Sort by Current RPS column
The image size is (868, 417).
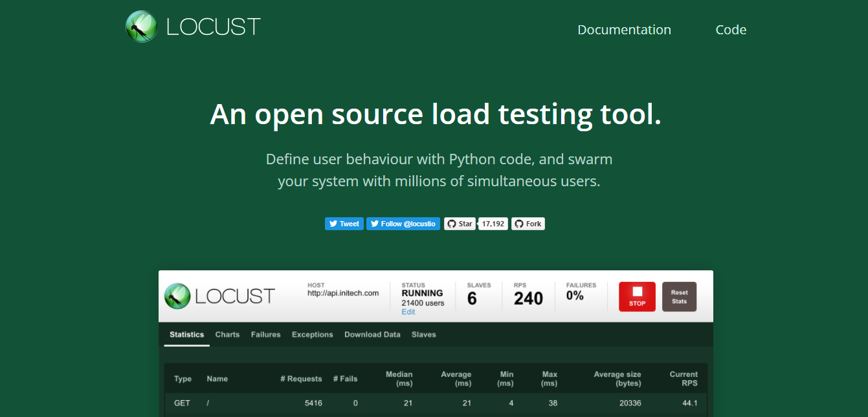(x=684, y=379)
